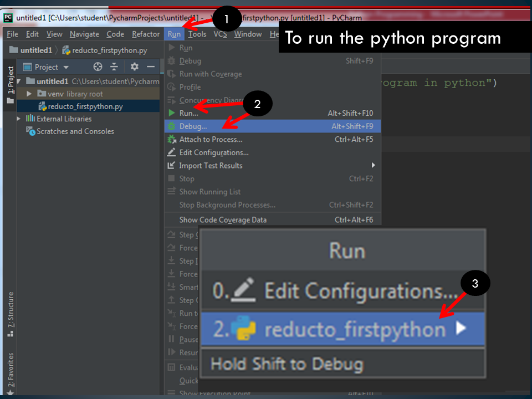
Task: Open the VCS menu
Action: click(220, 34)
